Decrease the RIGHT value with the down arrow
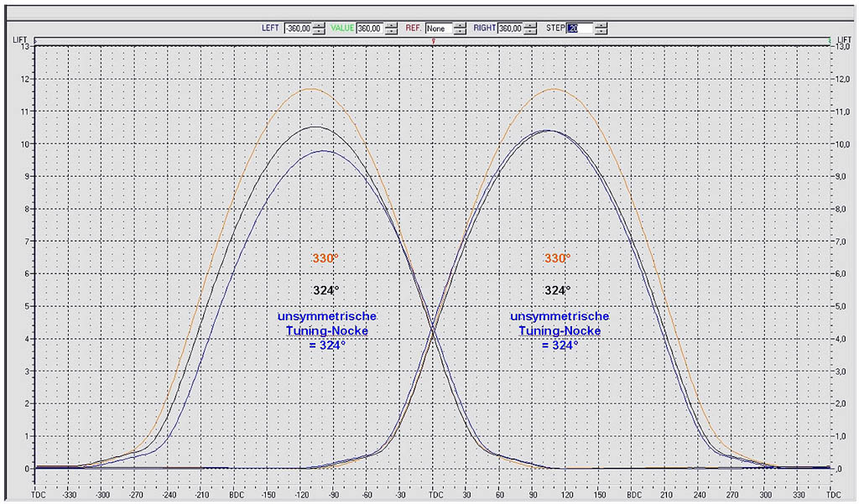This screenshot has height=504, width=859. tap(532, 31)
